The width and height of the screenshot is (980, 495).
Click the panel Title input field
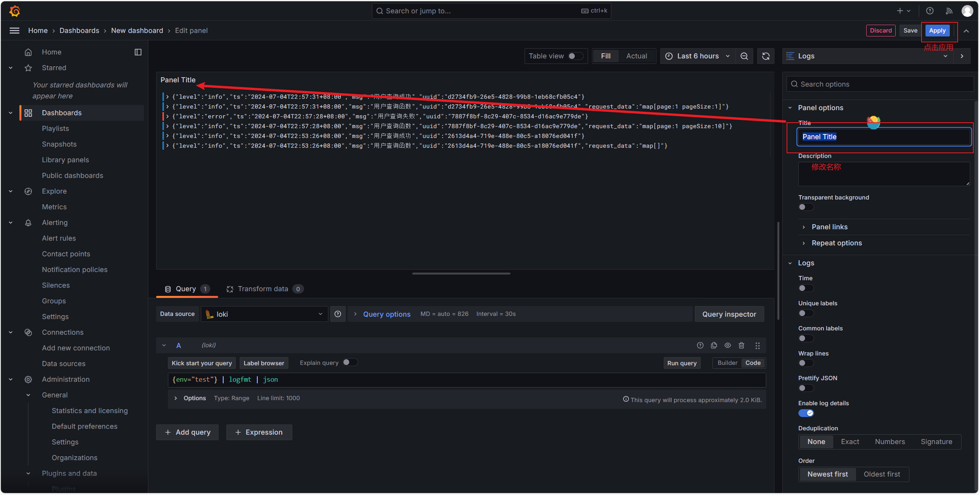884,137
